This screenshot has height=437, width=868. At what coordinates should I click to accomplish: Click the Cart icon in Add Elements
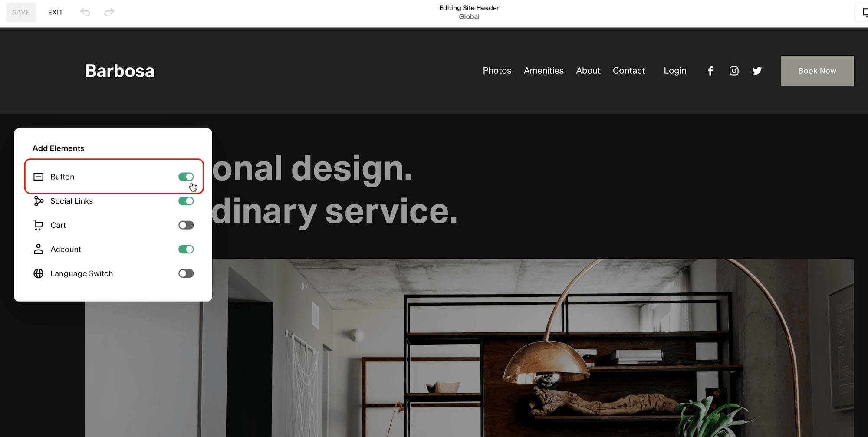pyautogui.click(x=38, y=225)
